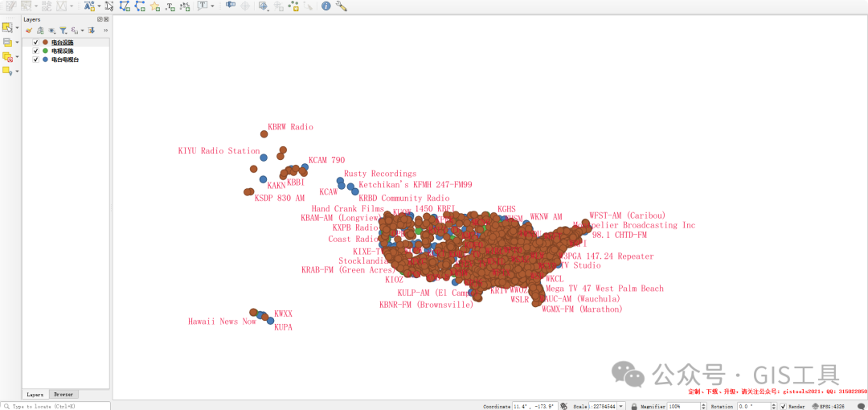The image size is (868, 410).
Task: Open dropdown arrow beside text annotation bubble
Action: coord(212,6)
